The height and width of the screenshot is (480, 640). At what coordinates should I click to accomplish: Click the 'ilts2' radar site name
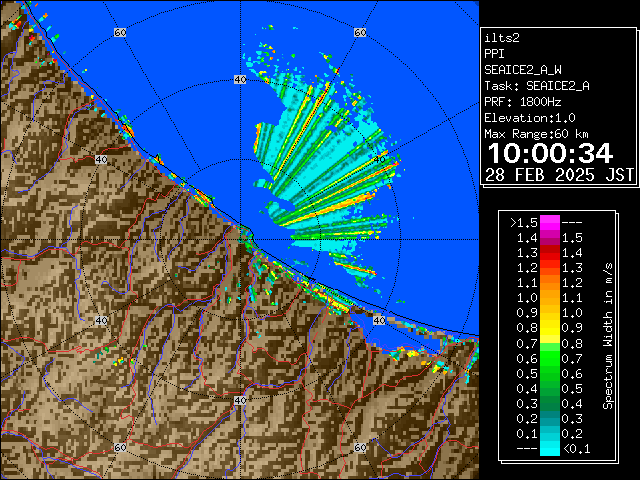[502, 38]
